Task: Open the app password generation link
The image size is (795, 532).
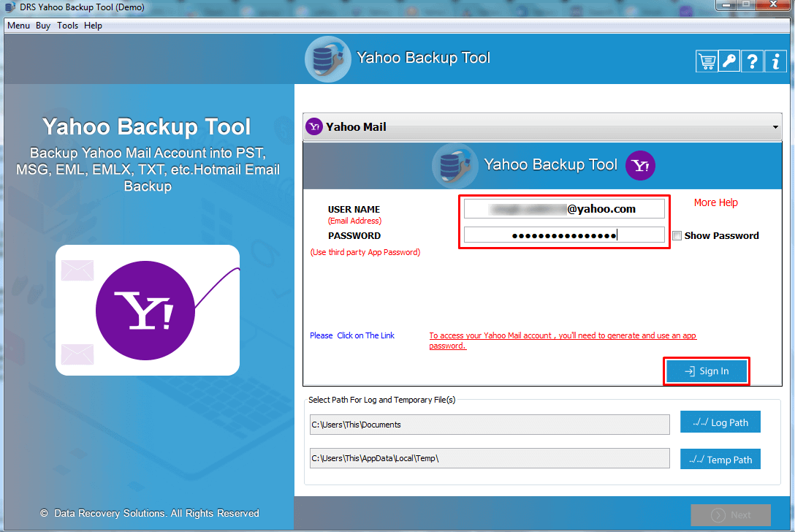Action: click(x=563, y=341)
